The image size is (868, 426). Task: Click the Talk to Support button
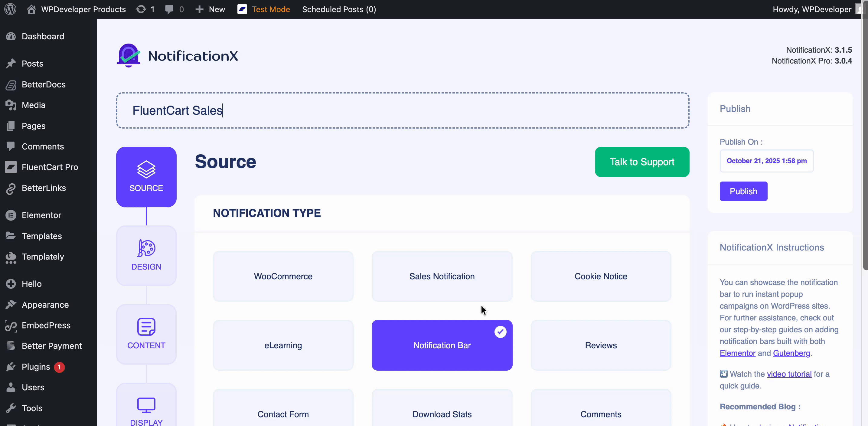tap(641, 162)
